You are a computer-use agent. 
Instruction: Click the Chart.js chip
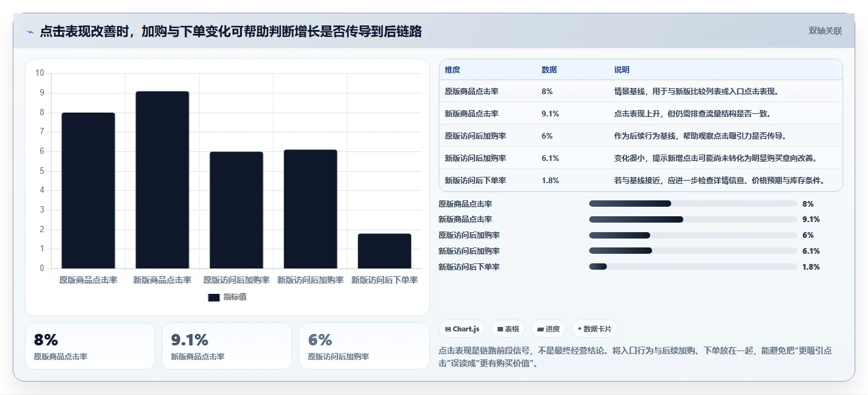(462, 329)
